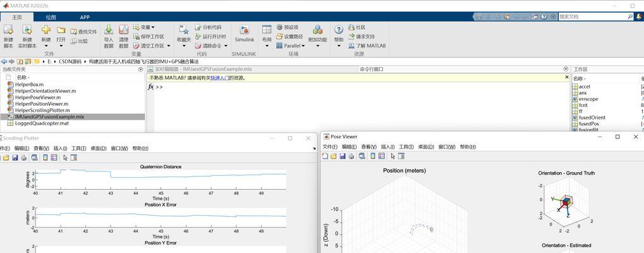The width and height of the screenshot is (644, 253).
Task: Switch to the 主页 (Home) tab
Action: tap(17, 17)
